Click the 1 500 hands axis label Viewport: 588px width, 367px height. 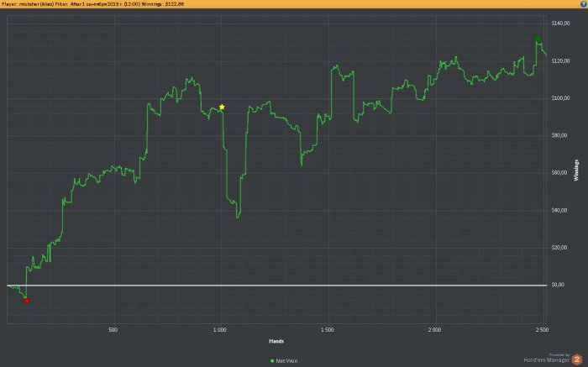pos(328,330)
